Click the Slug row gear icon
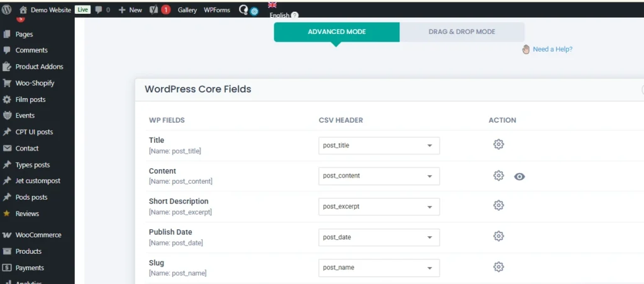644x284 pixels. 498,267
